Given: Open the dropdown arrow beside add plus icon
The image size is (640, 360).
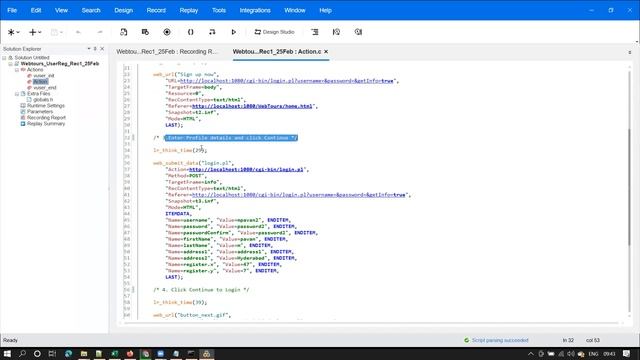Looking at the screenshot, I should 40,32.
